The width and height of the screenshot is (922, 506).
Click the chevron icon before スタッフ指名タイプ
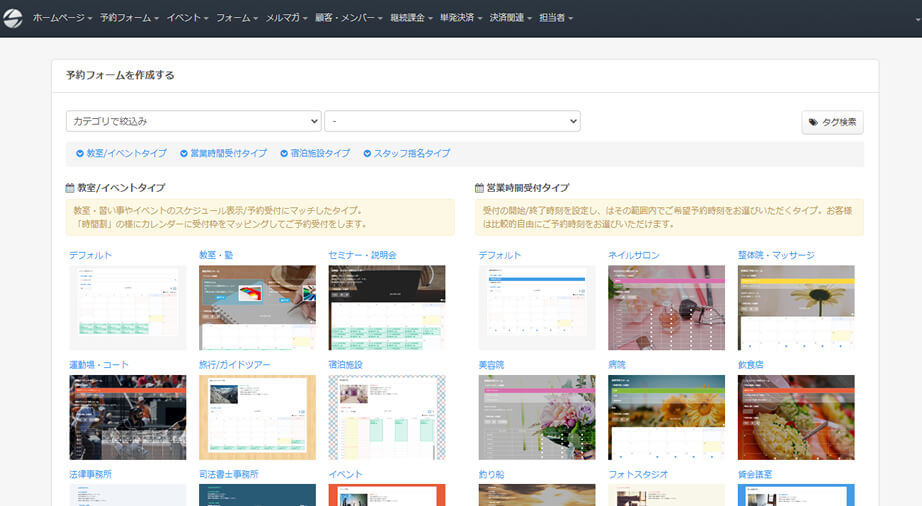[367, 153]
